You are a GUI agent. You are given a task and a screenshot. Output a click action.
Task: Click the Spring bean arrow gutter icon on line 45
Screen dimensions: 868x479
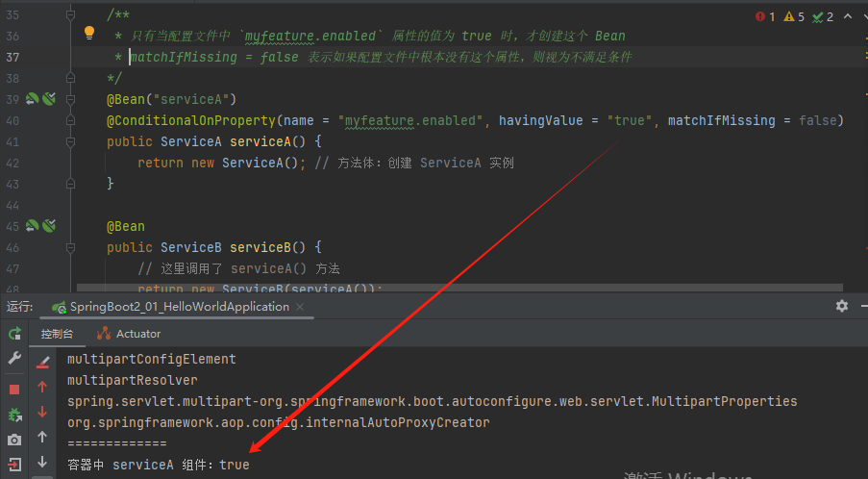(32, 226)
